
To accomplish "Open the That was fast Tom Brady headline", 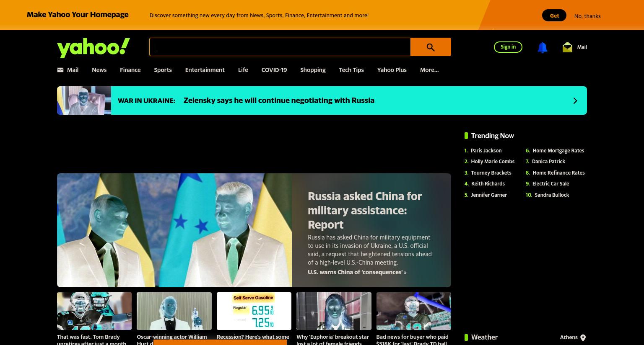I will point(91,340).
